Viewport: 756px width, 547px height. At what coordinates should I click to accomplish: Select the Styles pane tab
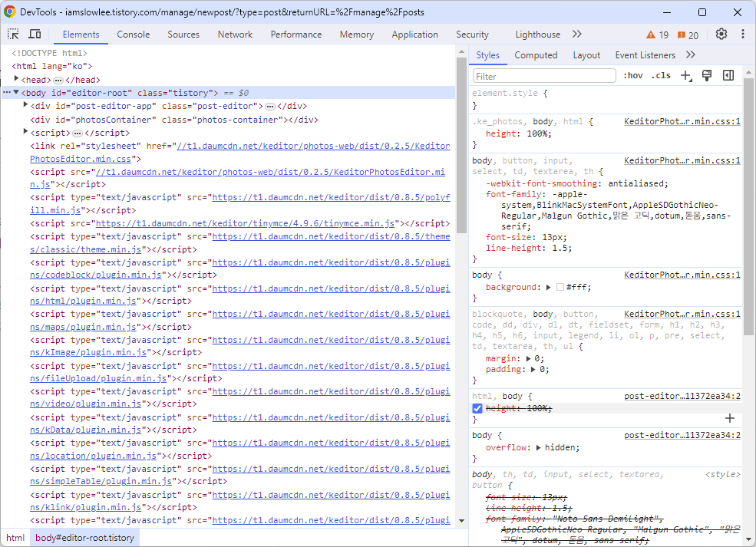tap(488, 55)
